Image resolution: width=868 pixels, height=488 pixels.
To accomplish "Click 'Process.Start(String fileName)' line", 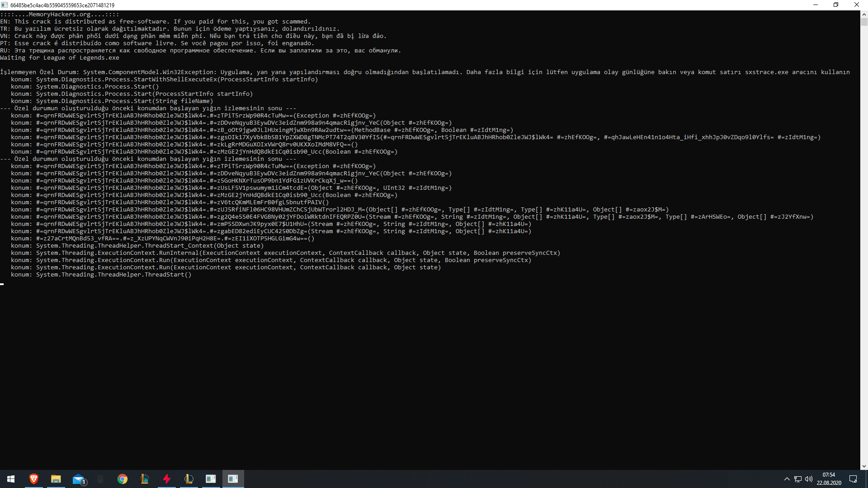I will 112,101.
